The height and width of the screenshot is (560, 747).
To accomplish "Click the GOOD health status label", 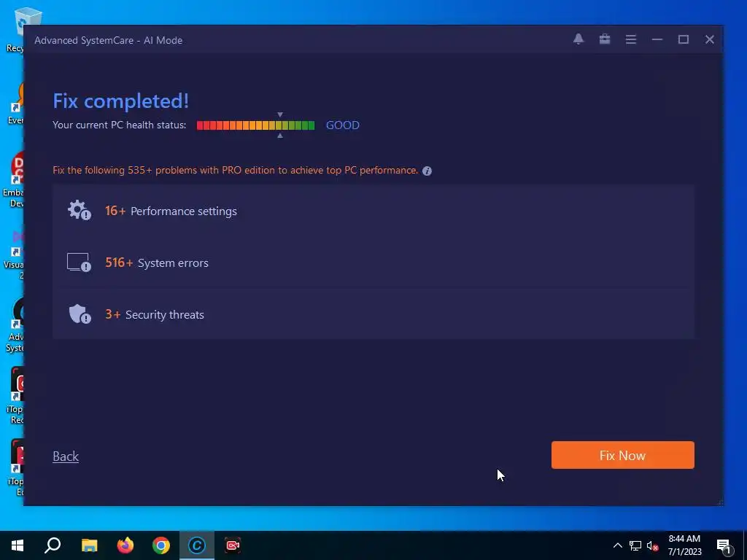I will click(343, 125).
